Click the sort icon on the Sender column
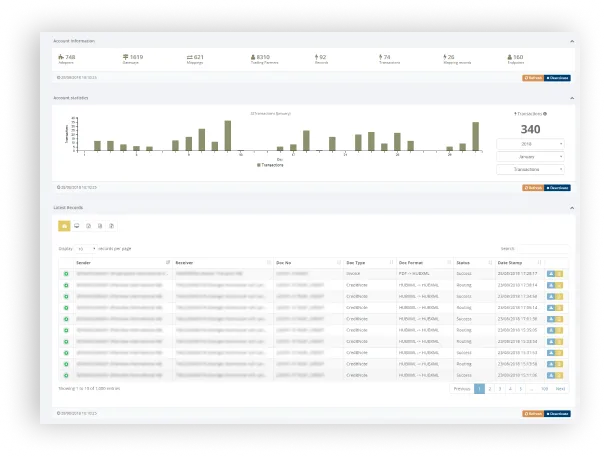Screen dimensions: 604x456 [x=168, y=262]
